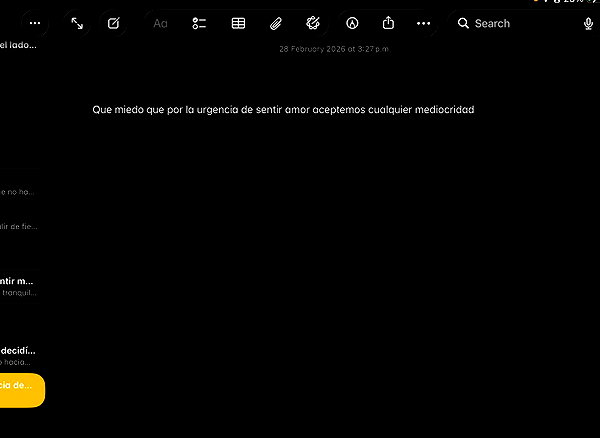The height and width of the screenshot is (438, 600).
Task: Open the sidebar note 'decidí...'
Action: pyautogui.click(x=19, y=356)
